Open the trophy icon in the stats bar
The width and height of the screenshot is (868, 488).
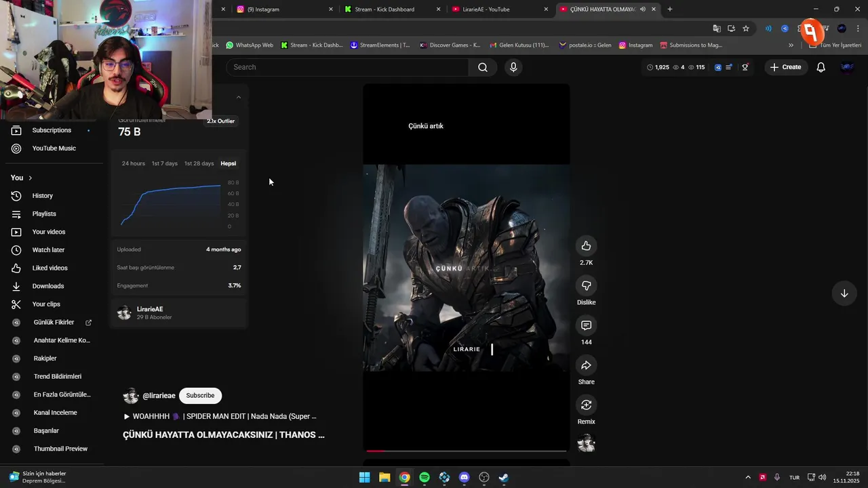click(x=745, y=67)
